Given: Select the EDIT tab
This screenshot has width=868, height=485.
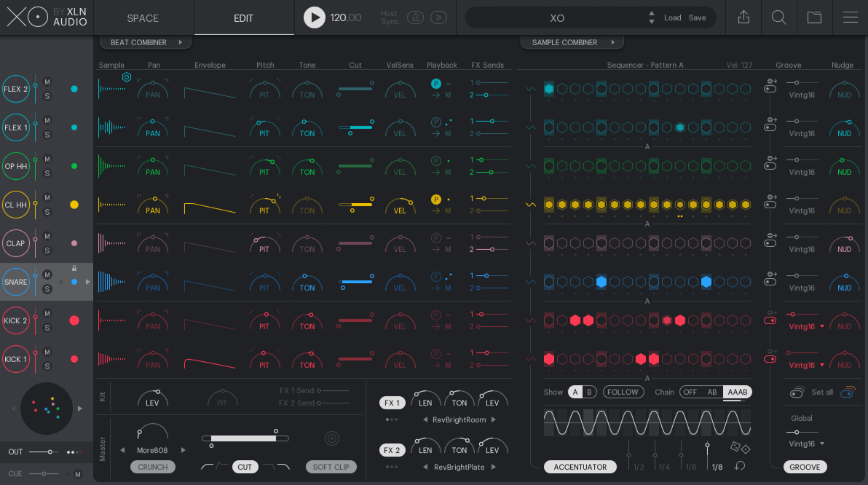Looking at the screenshot, I should click(244, 17).
